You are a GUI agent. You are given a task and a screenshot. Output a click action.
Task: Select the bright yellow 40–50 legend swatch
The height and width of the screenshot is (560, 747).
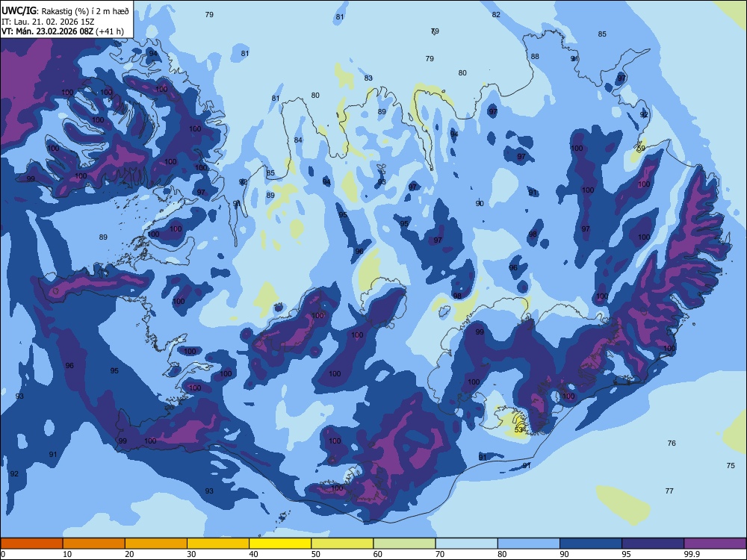point(280,544)
